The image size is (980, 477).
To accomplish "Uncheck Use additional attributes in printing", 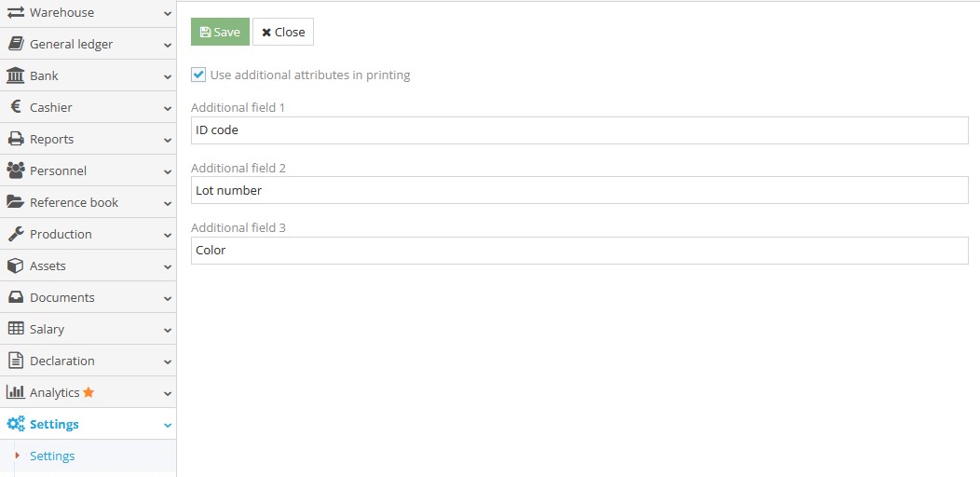I will click(x=198, y=75).
